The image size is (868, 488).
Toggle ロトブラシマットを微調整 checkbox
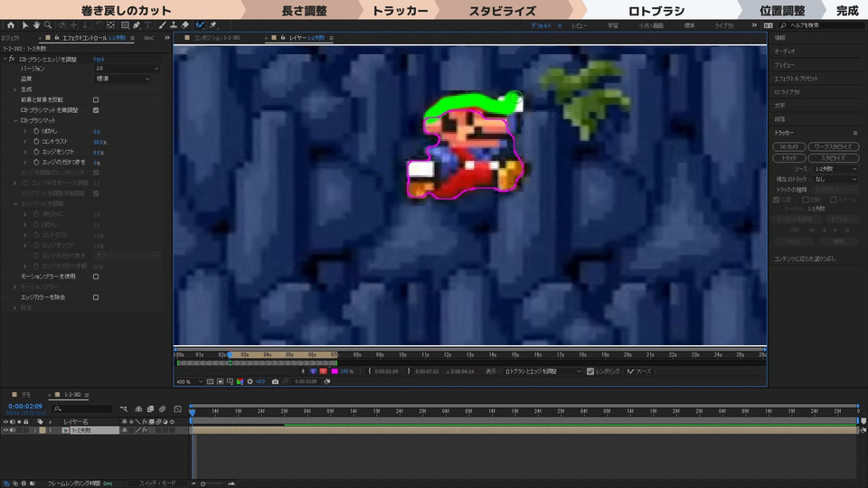pyautogui.click(x=96, y=110)
